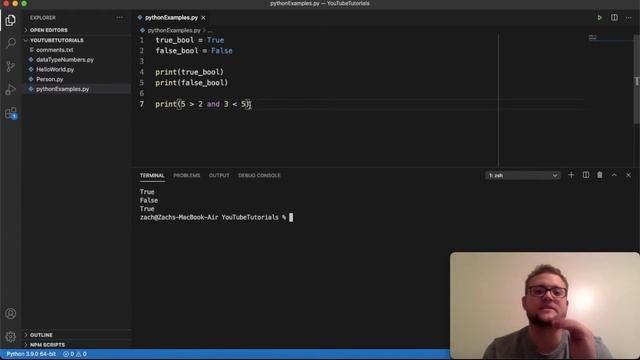Click print(true_bool) on line 4

[x=189, y=72]
